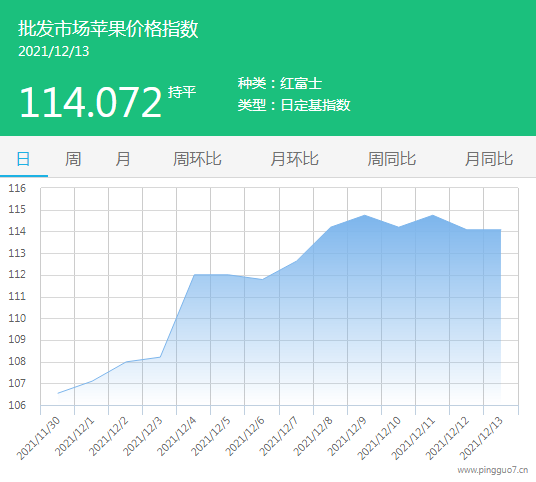Click the 类型：日定基指数 label
Screen dimensions: 536x482
pyautogui.click(x=294, y=105)
